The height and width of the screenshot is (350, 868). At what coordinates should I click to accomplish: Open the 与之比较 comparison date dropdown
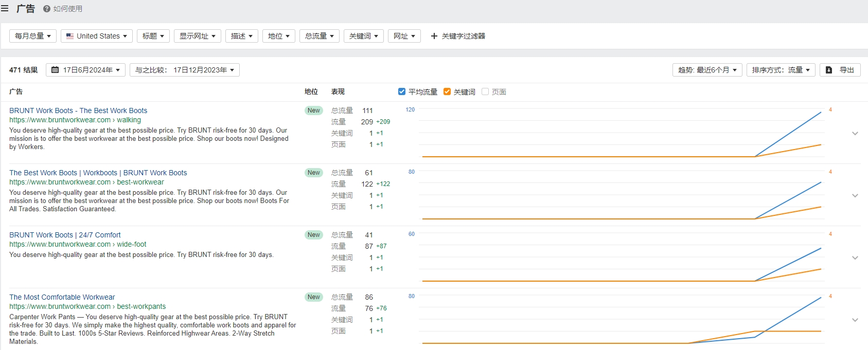[185, 70]
